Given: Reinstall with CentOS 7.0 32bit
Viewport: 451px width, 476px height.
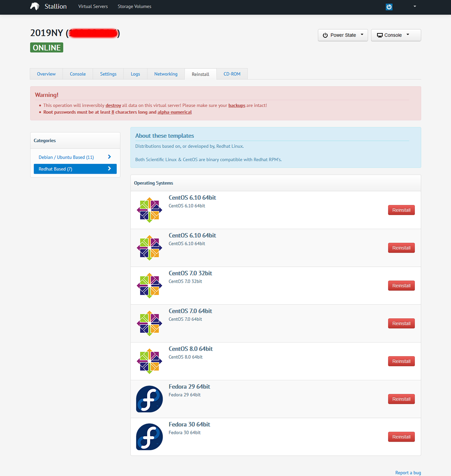Looking at the screenshot, I should [401, 286].
